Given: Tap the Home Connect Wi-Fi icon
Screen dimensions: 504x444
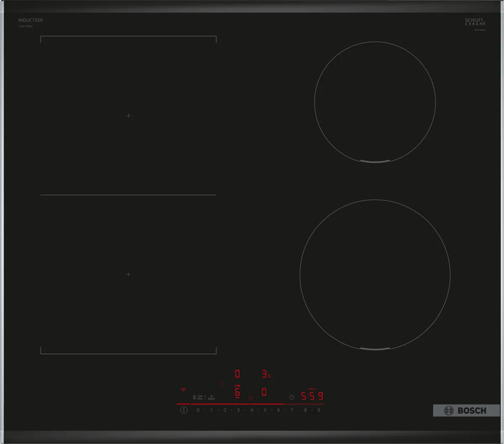Looking at the screenshot, I should [182, 390].
